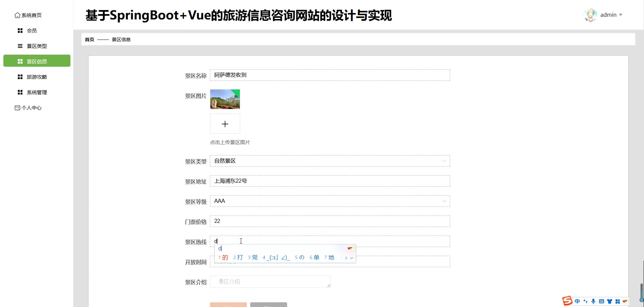Open the IME skin shirt icon
The width and height of the screenshot is (644, 307).
[609, 301]
